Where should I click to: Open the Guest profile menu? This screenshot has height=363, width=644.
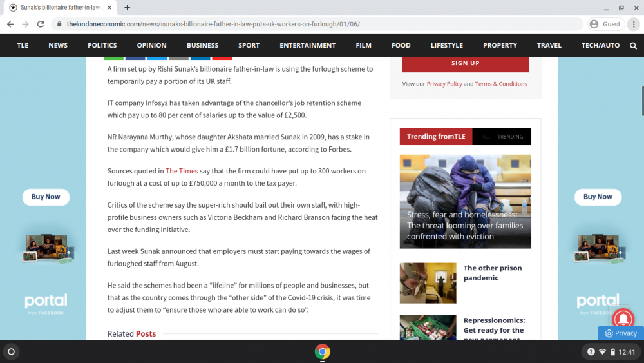[605, 25]
